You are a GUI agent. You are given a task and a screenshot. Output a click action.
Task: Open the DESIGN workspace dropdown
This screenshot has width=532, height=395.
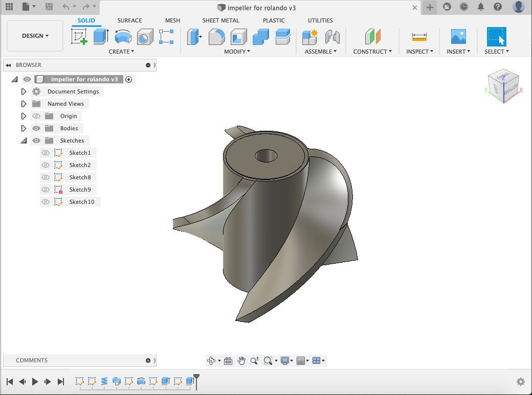tap(35, 36)
